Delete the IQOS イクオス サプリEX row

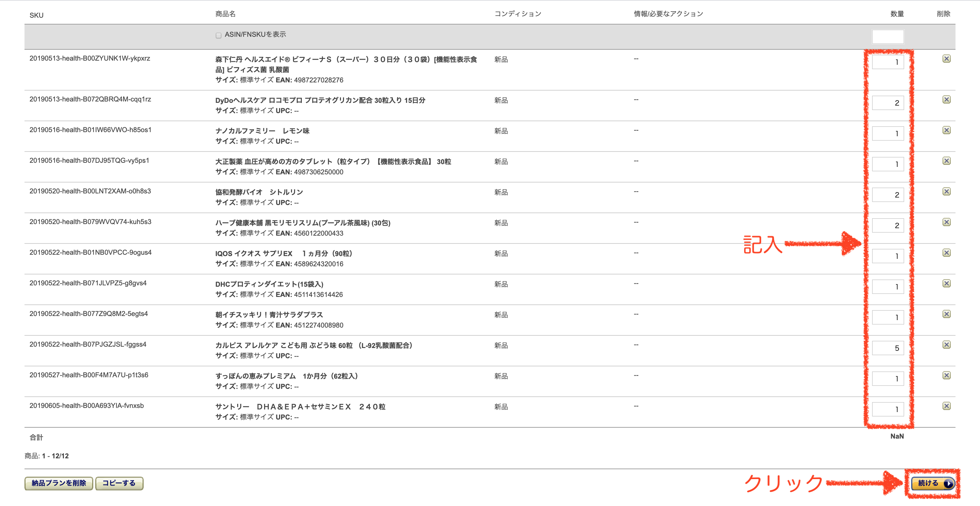(x=947, y=253)
